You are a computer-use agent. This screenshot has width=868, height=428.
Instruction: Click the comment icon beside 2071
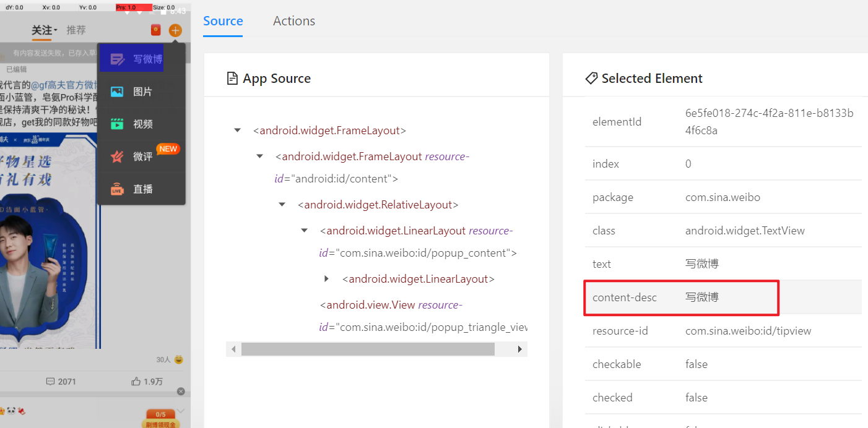click(x=51, y=382)
